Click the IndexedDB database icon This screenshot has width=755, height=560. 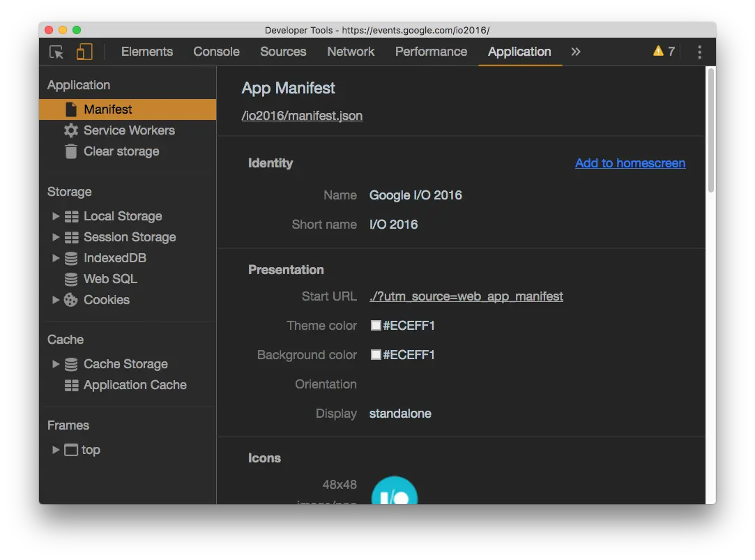(x=71, y=258)
